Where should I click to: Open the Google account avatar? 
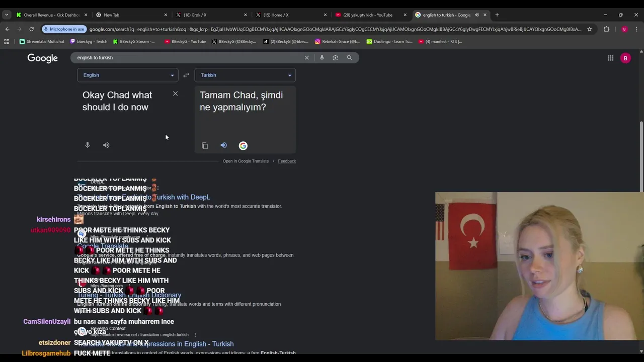click(x=625, y=58)
